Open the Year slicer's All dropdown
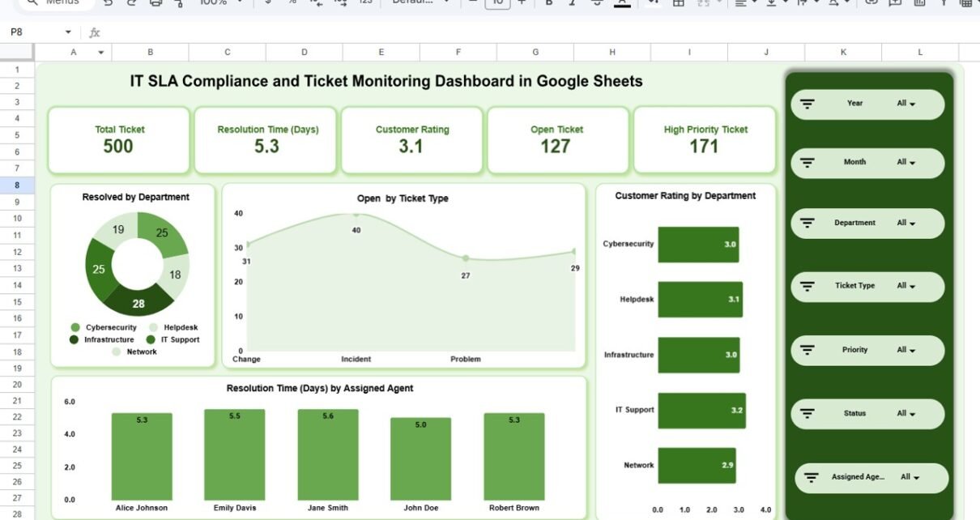 pos(905,104)
